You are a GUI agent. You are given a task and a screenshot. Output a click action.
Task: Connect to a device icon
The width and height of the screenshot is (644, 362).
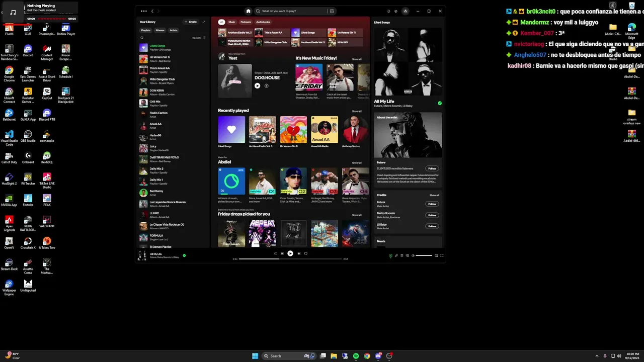click(x=408, y=255)
